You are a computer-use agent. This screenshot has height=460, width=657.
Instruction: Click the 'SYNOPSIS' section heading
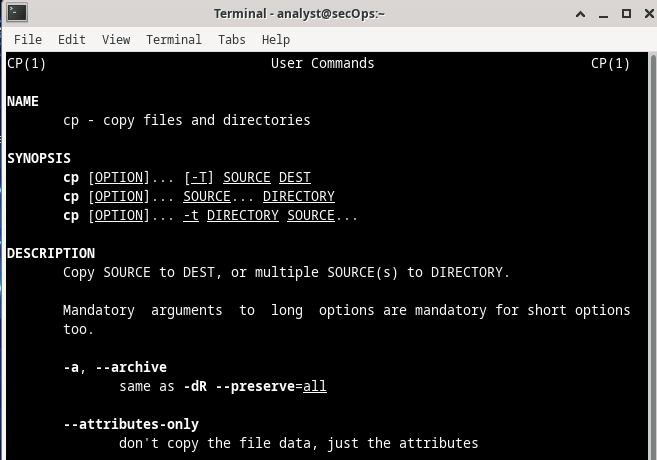pos(39,158)
